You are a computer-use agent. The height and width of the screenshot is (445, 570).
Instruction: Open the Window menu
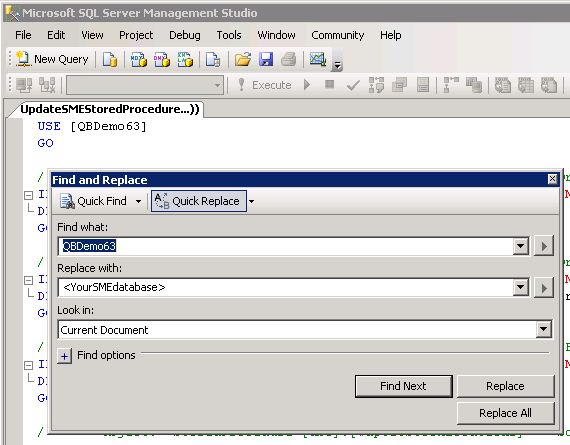[x=276, y=35]
